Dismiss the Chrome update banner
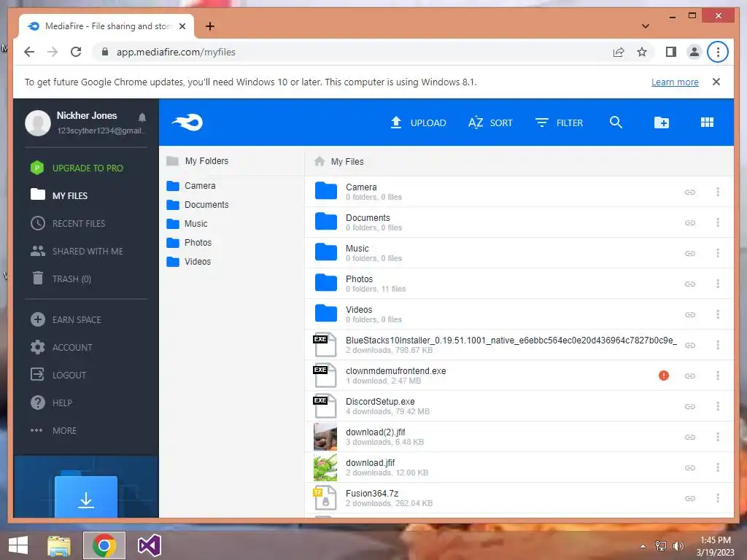747x560 pixels. point(716,82)
